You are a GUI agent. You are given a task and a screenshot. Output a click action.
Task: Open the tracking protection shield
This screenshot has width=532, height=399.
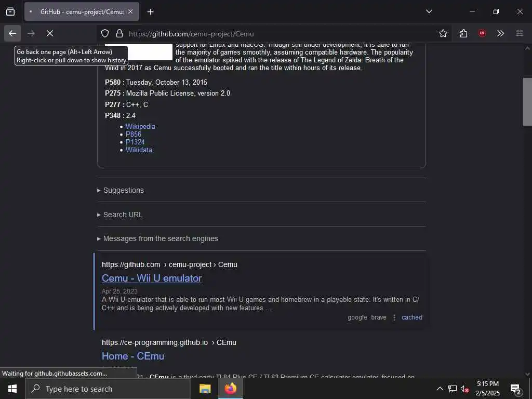coord(105,33)
